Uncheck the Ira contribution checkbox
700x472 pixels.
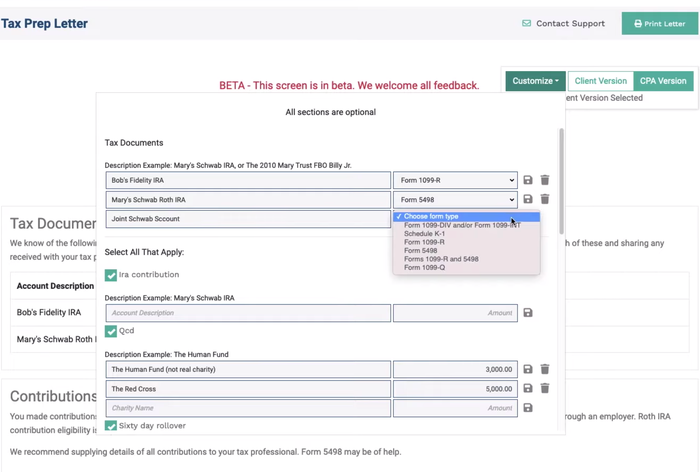(111, 275)
